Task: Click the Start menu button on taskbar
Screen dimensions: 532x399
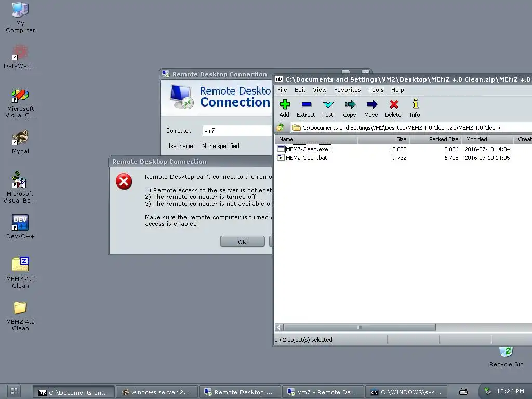Action: coord(14,391)
